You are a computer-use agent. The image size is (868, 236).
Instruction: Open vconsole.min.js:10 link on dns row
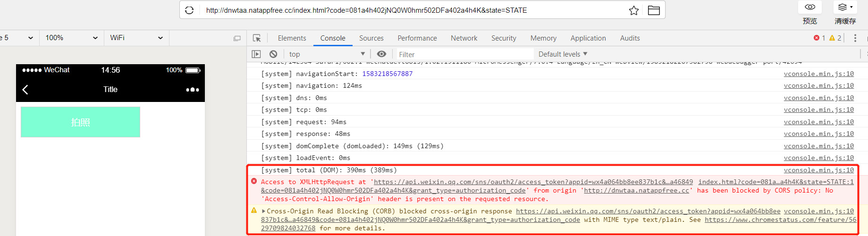coord(818,98)
